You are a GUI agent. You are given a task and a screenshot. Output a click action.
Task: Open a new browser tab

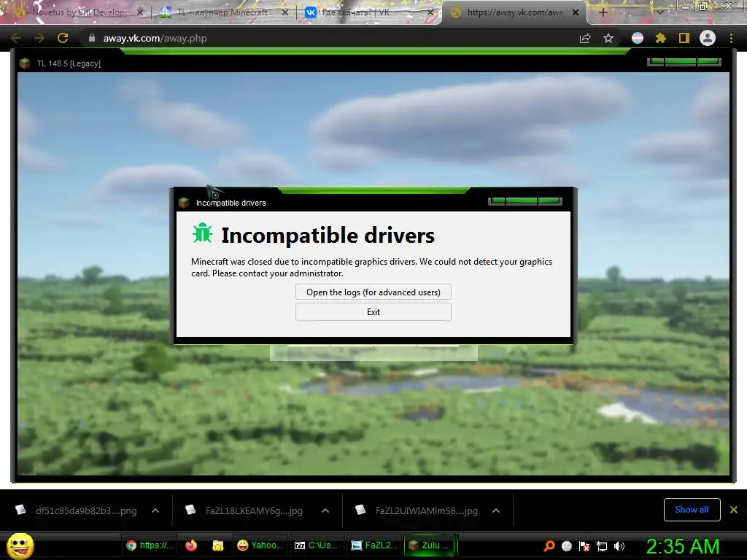[x=603, y=12]
